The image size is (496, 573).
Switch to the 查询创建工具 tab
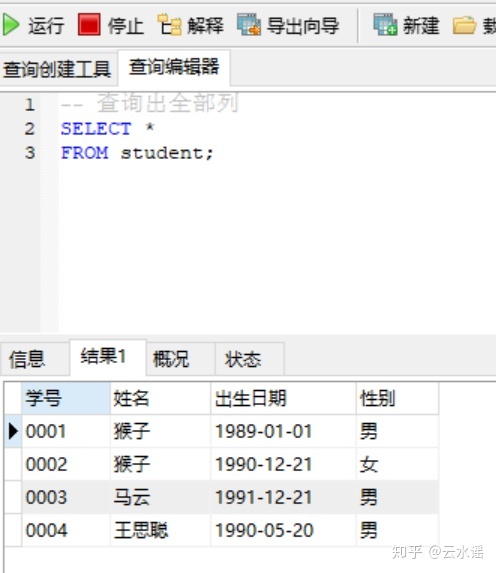point(57,69)
